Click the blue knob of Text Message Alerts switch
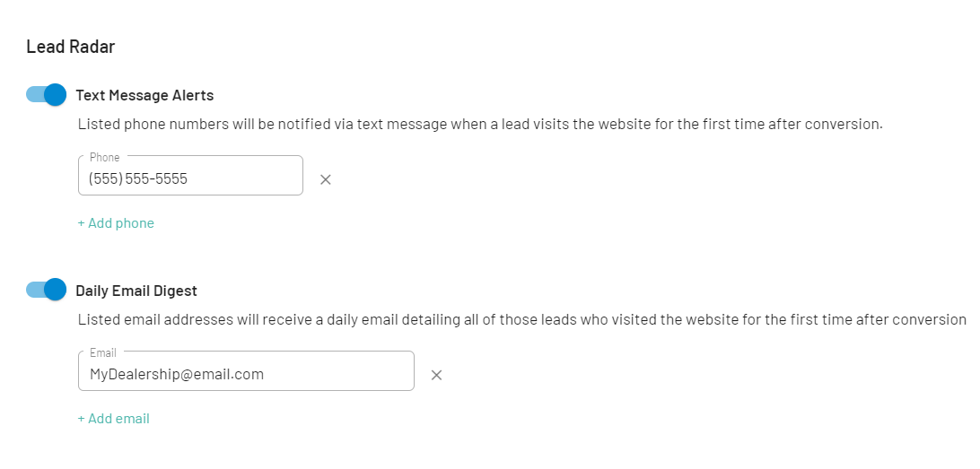This screenshot has height=469, width=980. [x=55, y=94]
